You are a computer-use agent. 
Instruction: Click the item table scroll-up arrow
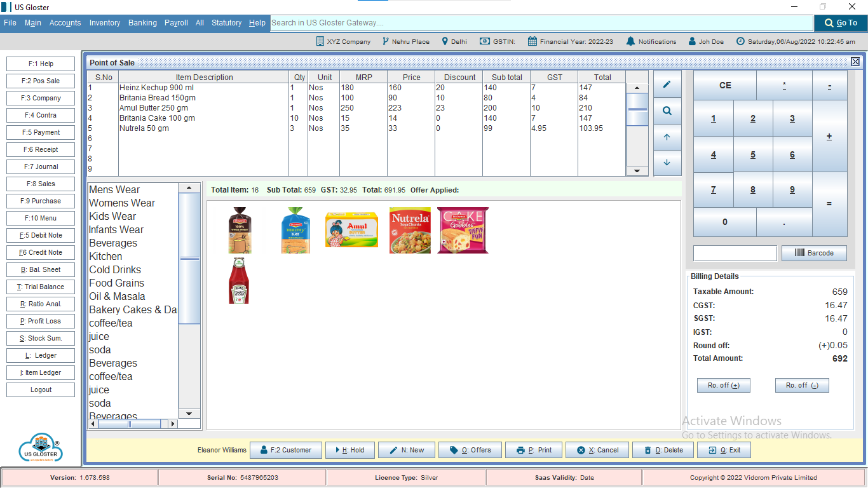(637, 88)
